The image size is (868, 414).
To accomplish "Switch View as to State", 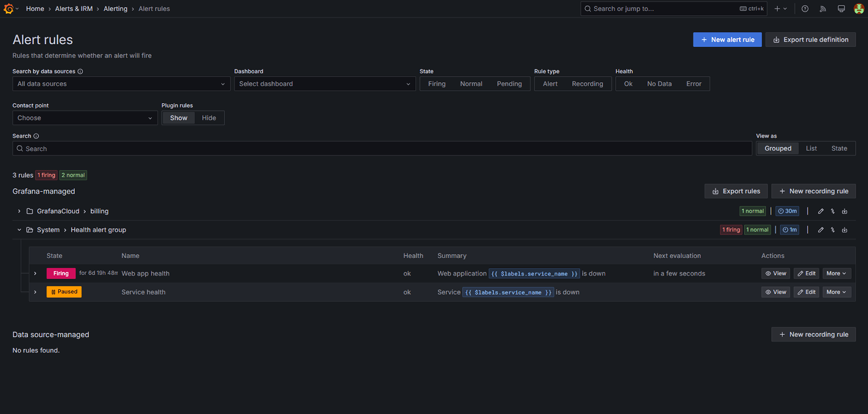I will tap(839, 148).
